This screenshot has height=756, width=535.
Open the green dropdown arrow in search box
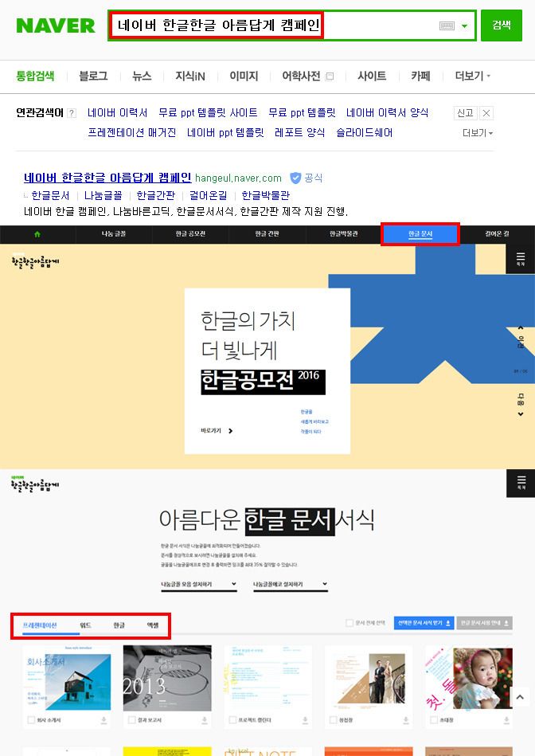(465, 26)
